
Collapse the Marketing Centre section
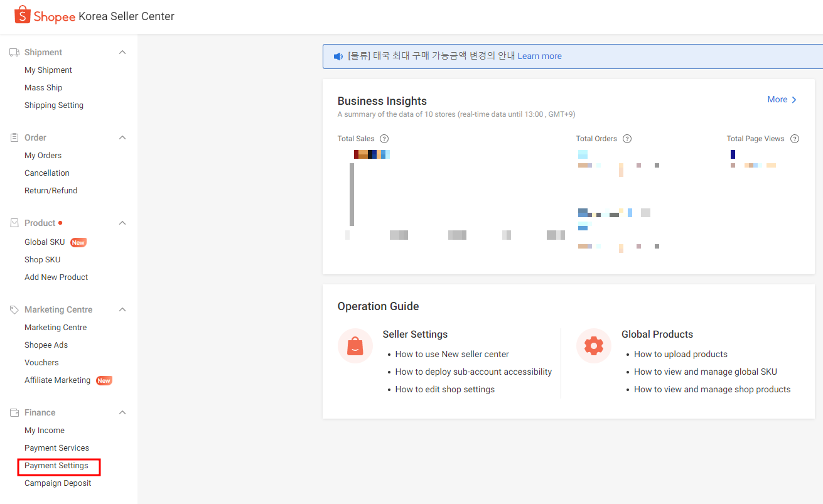click(122, 309)
